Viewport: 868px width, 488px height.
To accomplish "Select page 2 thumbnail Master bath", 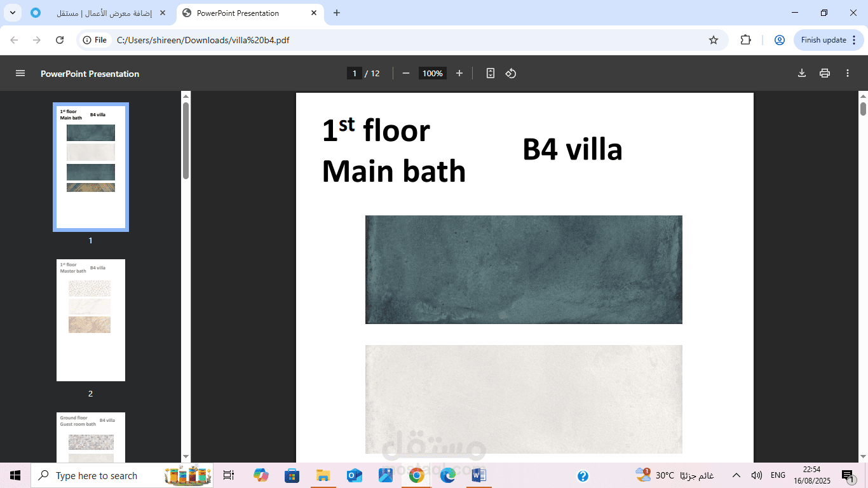I will point(90,320).
